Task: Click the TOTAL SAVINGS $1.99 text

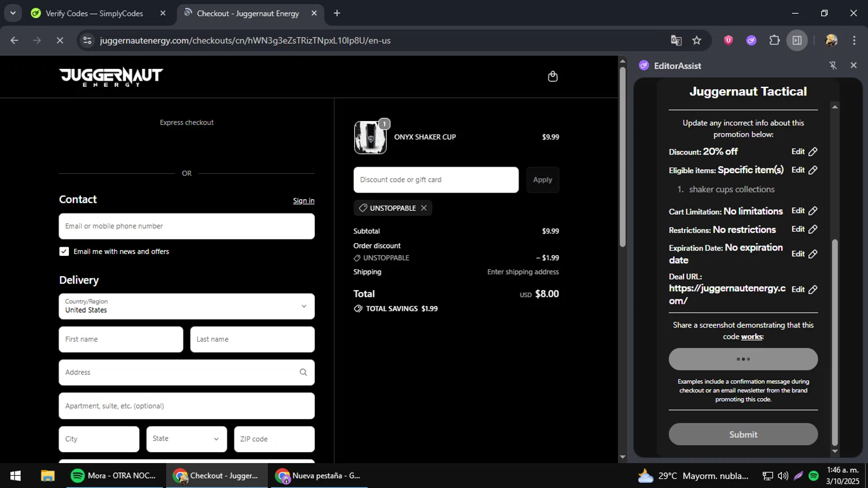Action: (402, 309)
